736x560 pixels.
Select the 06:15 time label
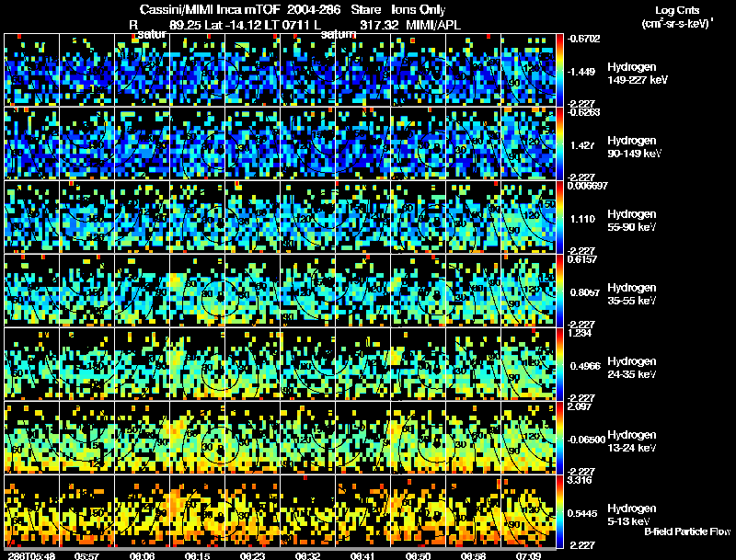(x=197, y=555)
